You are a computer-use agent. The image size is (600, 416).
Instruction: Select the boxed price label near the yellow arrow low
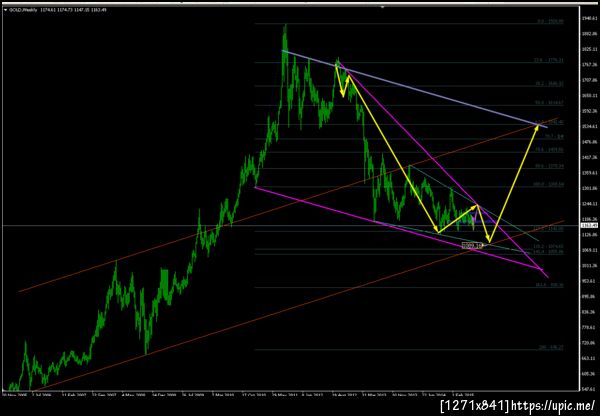click(x=472, y=246)
